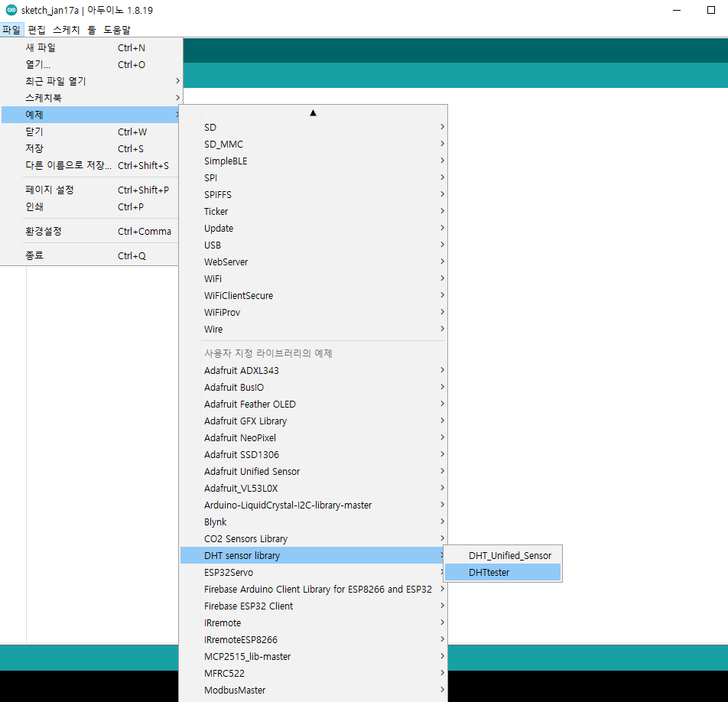This screenshot has height=702, width=728.
Task: Expand 최근 파일 열기 submenu
Action: click(x=91, y=81)
